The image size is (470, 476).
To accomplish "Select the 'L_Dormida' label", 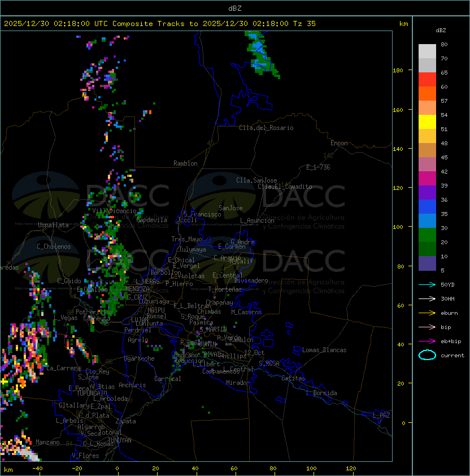I will [x=321, y=393].
